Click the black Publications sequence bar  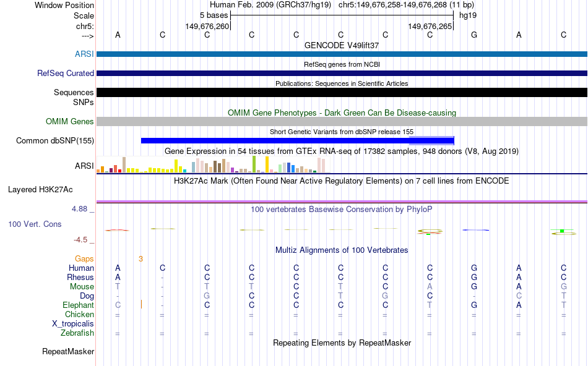(x=342, y=92)
